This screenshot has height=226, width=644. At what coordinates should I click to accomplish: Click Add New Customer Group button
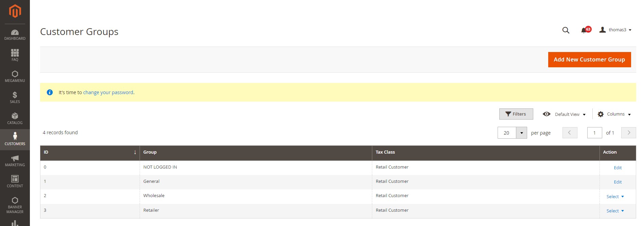[x=589, y=59]
